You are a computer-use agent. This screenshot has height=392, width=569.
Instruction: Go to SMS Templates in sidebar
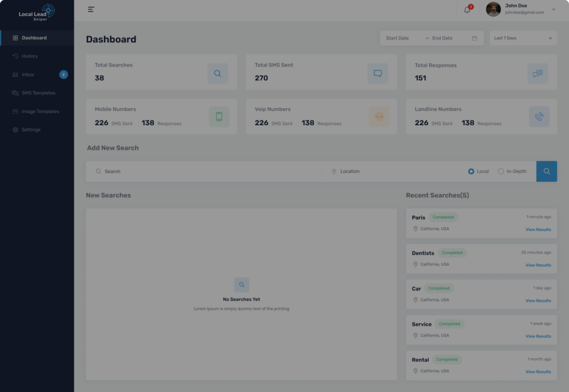pyautogui.click(x=38, y=93)
